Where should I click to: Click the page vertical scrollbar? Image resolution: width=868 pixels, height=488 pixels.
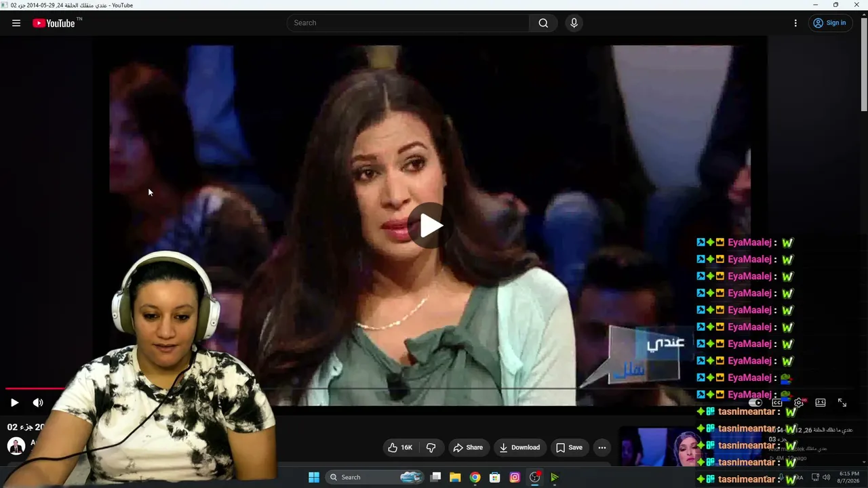864,64
